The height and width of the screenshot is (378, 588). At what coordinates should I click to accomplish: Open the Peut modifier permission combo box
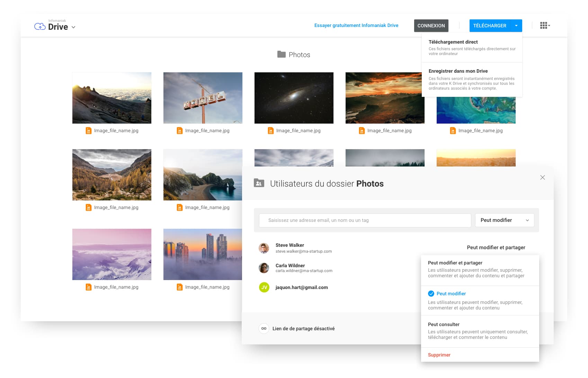tap(504, 220)
